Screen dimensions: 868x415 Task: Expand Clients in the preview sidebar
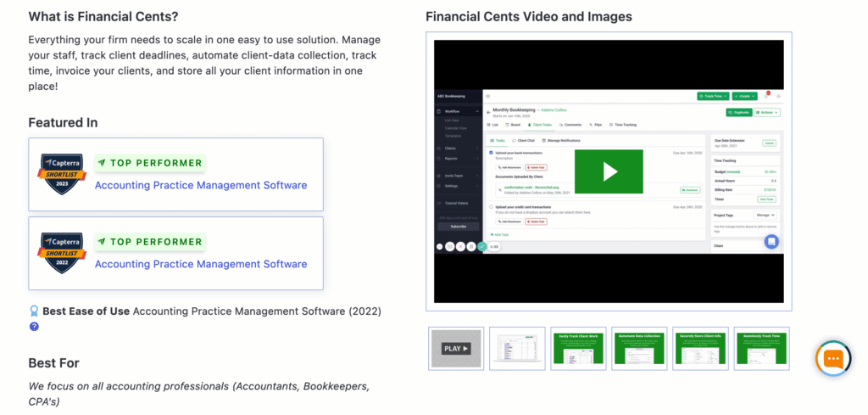tap(458, 149)
